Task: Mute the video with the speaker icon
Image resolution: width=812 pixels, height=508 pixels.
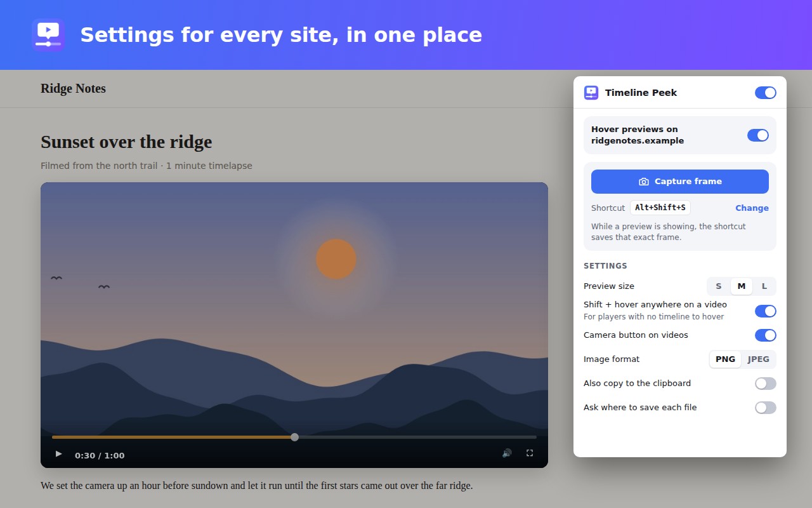Action: tap(507, 453)
